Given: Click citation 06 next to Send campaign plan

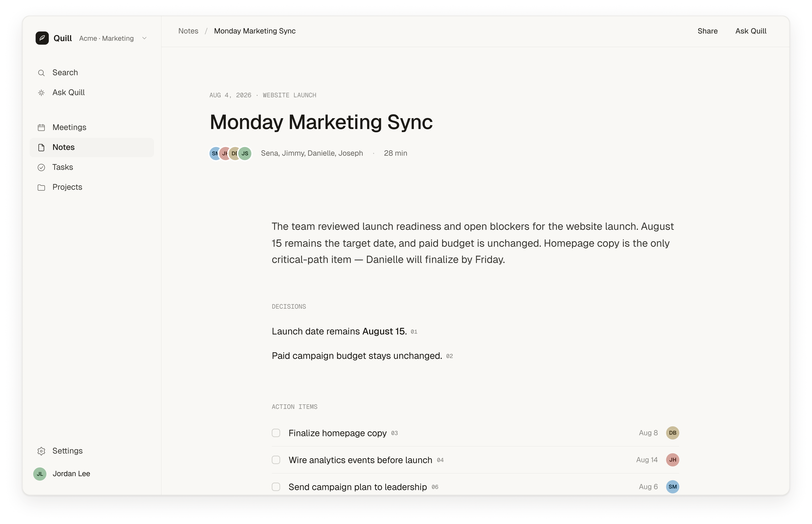Looking at the screenshot, I should 435,487.
